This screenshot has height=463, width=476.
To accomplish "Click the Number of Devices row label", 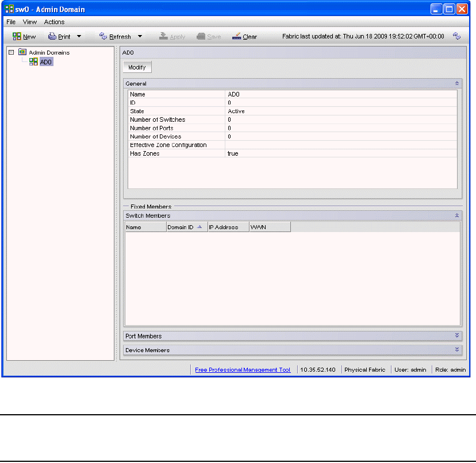I will point(155,137).
